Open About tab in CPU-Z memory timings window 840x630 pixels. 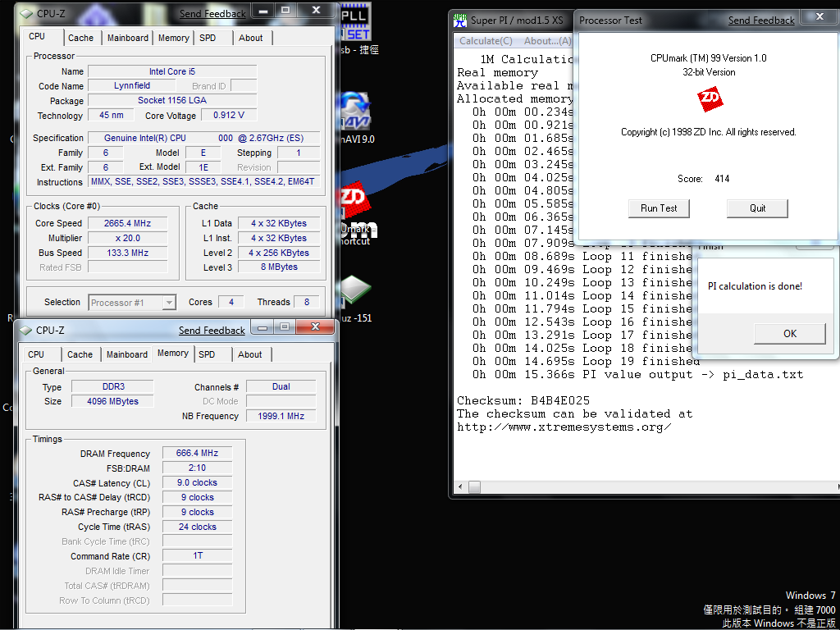tap(249, 354)
